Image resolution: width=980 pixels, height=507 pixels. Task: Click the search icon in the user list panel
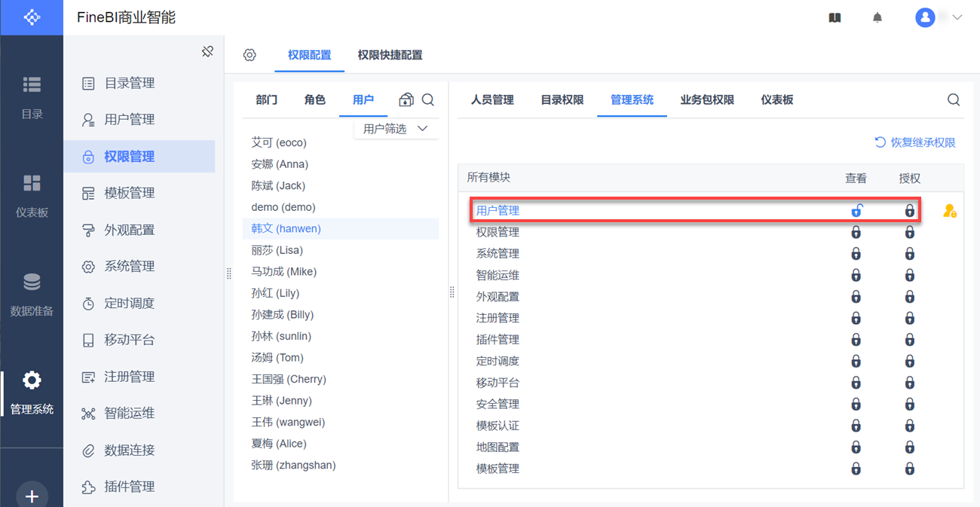(427, 99)
